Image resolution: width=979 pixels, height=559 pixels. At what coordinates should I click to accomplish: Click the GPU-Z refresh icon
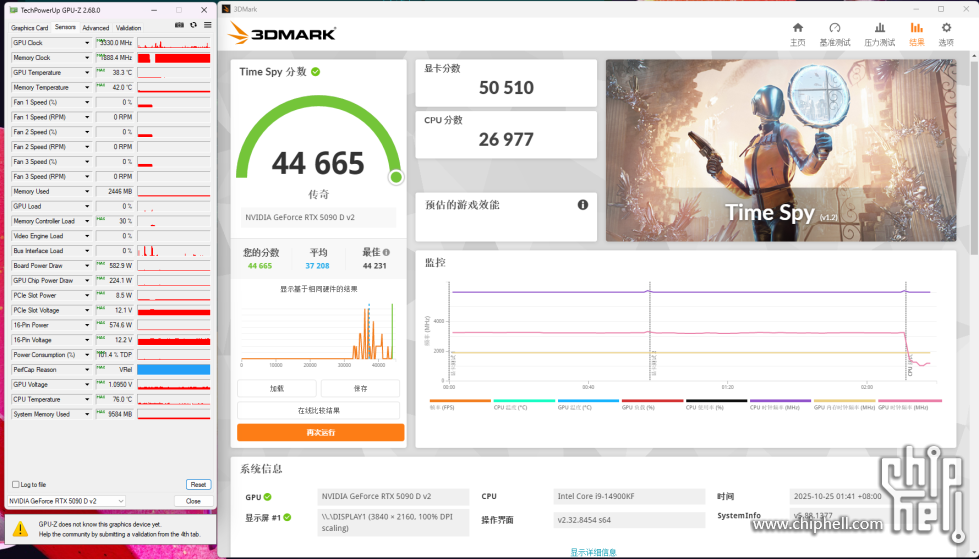(193, 25)
